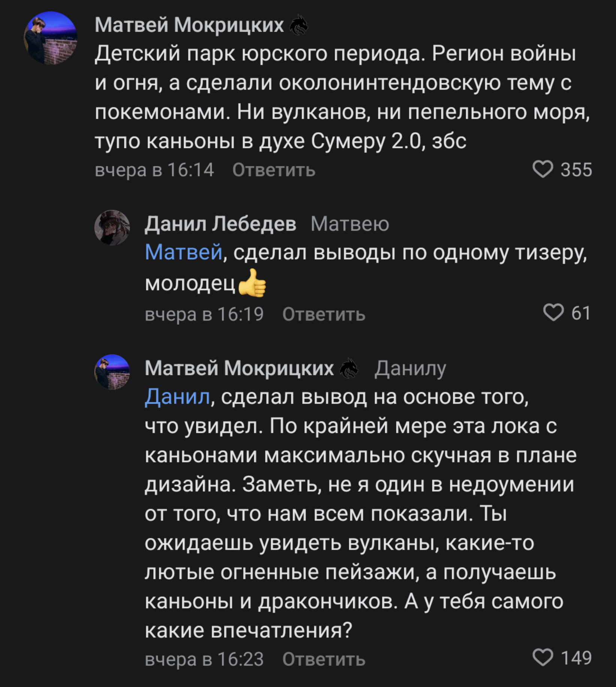Viewport: 616px width, 687px height.
Task: Click the gray "Матвею" reply-to label
Action: coord(350,224)
